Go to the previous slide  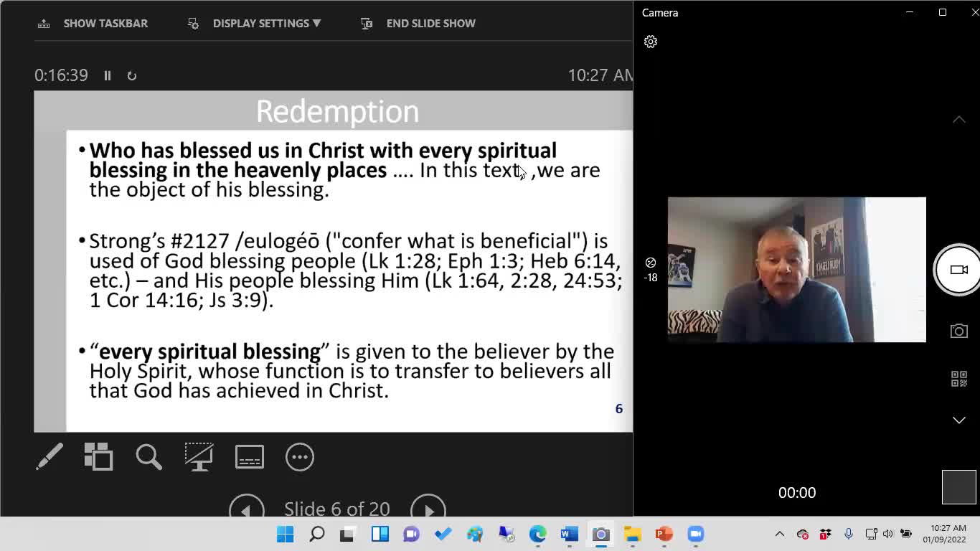pos(247,509)
